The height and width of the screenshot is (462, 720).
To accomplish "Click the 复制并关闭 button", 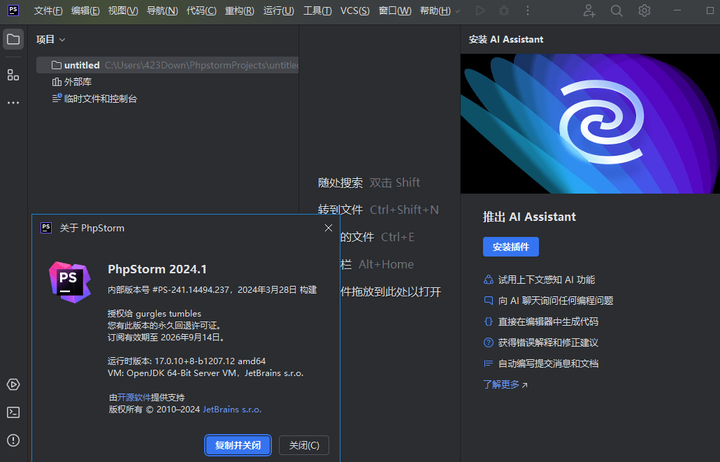I will coord(238,445).
